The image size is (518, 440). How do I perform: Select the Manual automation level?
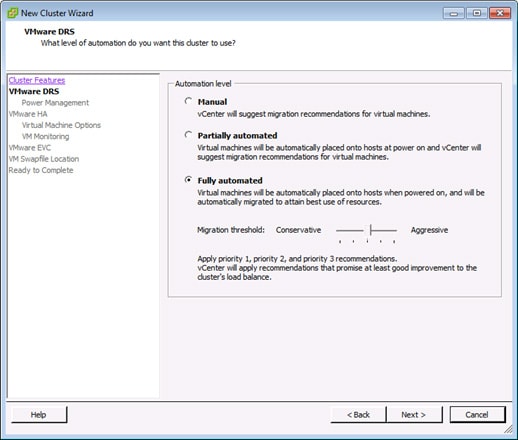[x=188, y=101]
